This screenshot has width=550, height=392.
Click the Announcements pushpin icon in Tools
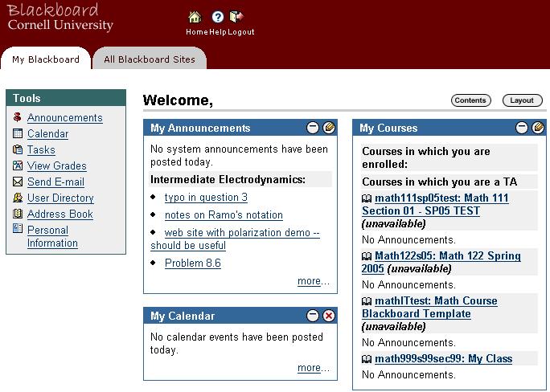[x=17, y=117]
